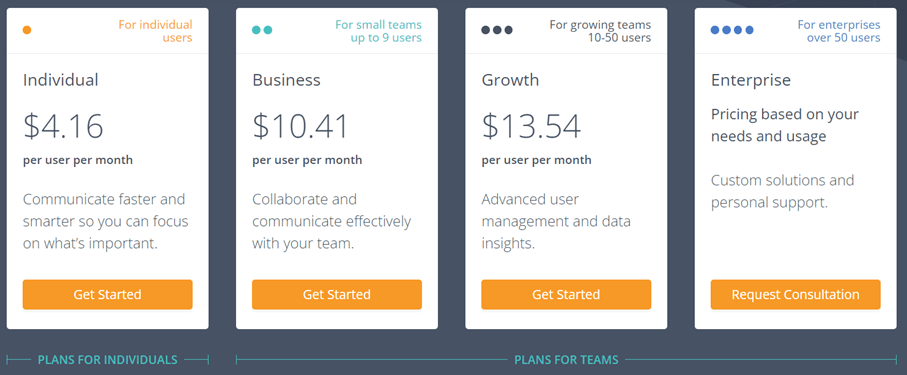This screenshot has width=907, height=375.
Task: Select the Enterprise plan title
Action: 751,80
